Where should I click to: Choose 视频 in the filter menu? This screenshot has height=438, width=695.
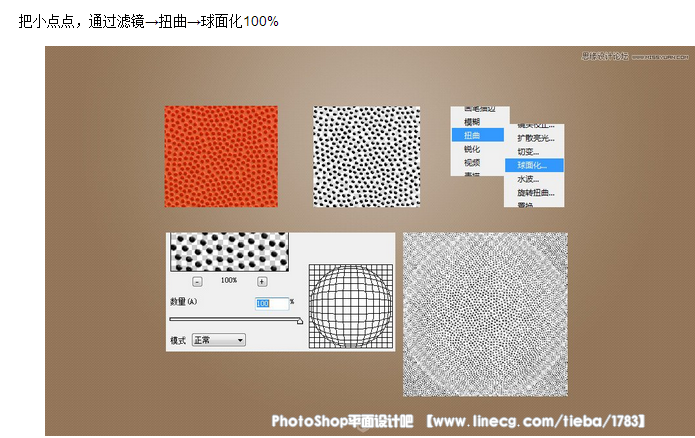click(x=472, y=162)
